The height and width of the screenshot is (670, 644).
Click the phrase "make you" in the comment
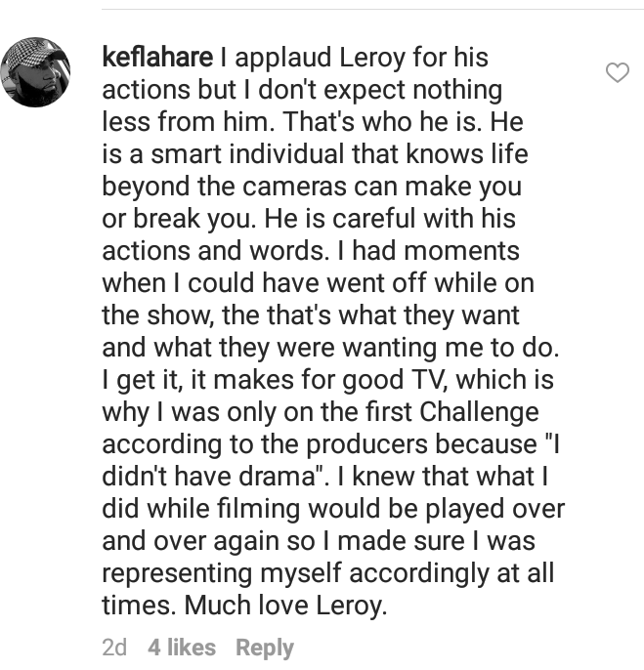tap(462, 188)
